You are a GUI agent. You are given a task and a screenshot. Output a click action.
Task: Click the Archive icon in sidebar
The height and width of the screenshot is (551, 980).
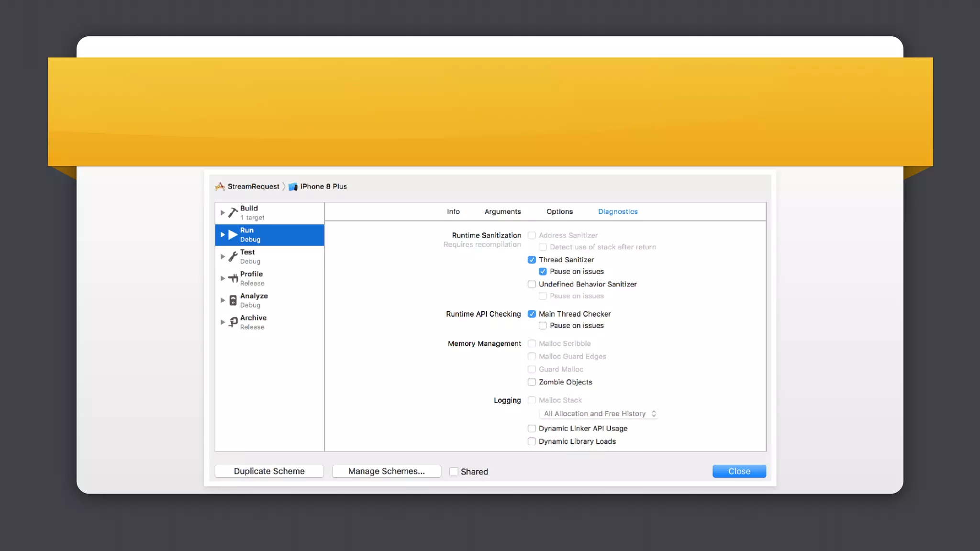pyautogui.click(x=233, y=322)
